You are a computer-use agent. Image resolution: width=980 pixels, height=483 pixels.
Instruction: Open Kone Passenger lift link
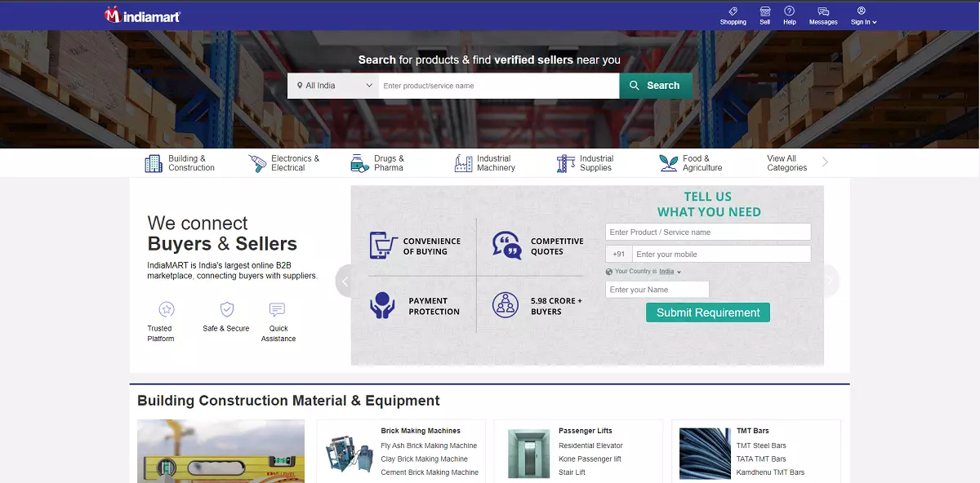click(x=590, y=459)
